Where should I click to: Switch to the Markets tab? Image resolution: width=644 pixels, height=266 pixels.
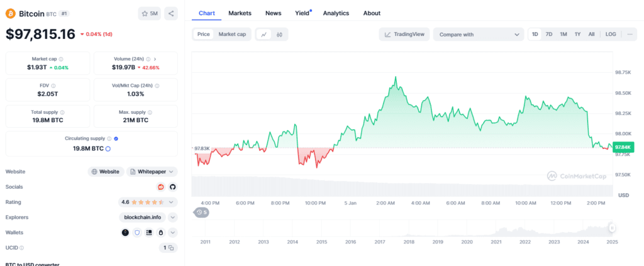[240, 13]
